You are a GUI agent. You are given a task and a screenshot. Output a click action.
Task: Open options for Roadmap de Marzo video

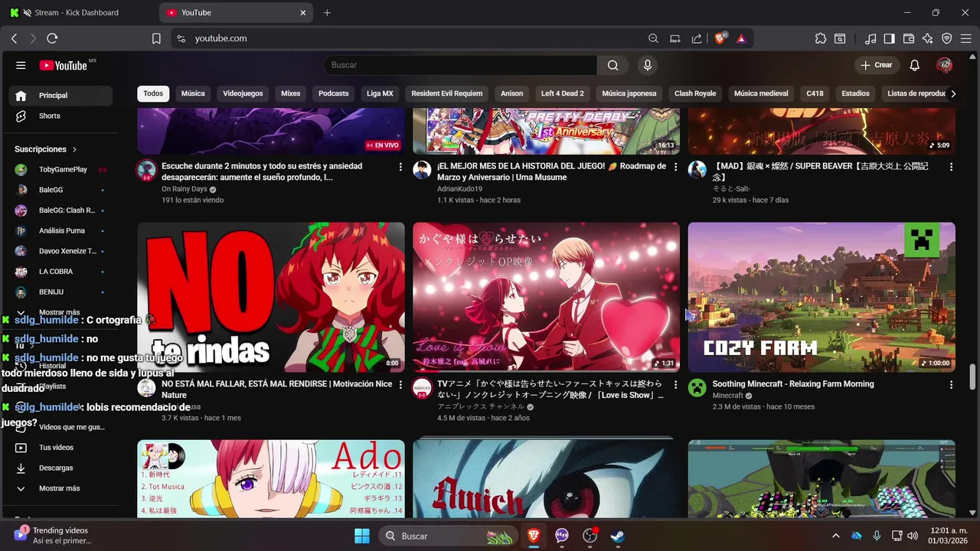(x=675, y=167)
